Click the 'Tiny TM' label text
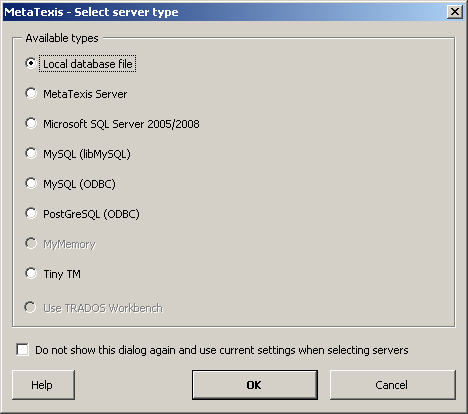 [x=62, y=274]
